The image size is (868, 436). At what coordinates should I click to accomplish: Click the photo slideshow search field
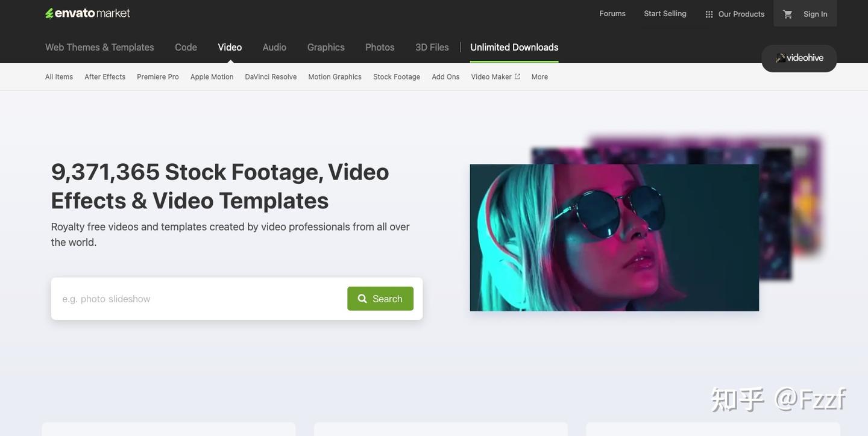tap(200, 299)
